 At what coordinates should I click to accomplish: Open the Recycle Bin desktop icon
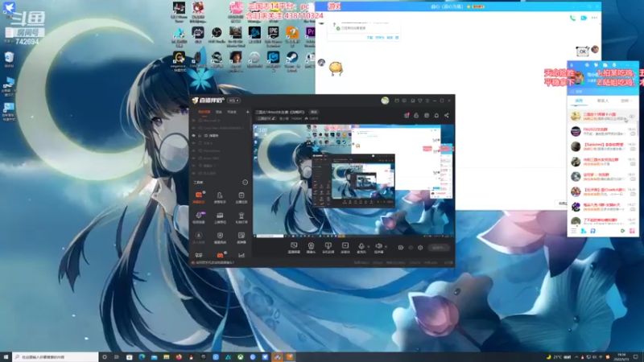tap(9, 59)
